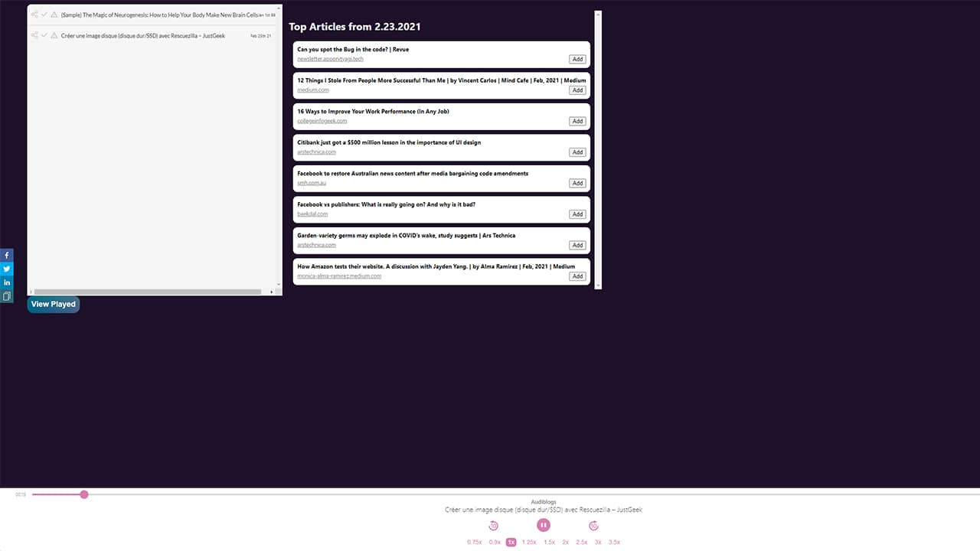Image resolution: width=980 pixels, height=551 pixels.
Task: Add Facebook vs publishers article
Action: click(577, 214)
